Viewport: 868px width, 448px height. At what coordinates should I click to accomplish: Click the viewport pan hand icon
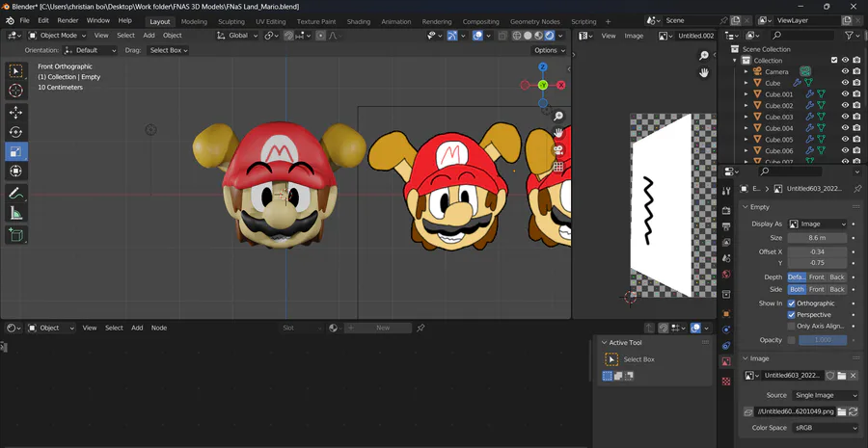[558, 133]
